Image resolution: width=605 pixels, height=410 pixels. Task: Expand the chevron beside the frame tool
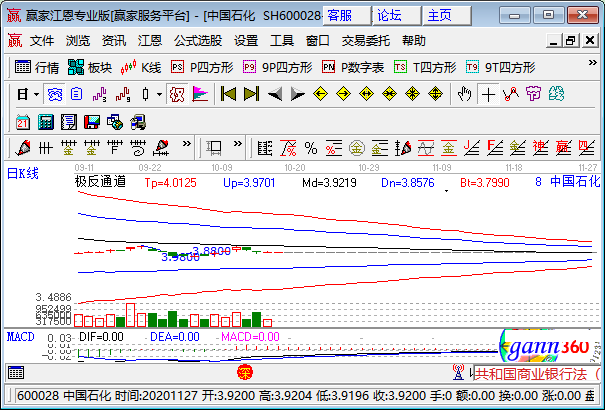point(238,144)
